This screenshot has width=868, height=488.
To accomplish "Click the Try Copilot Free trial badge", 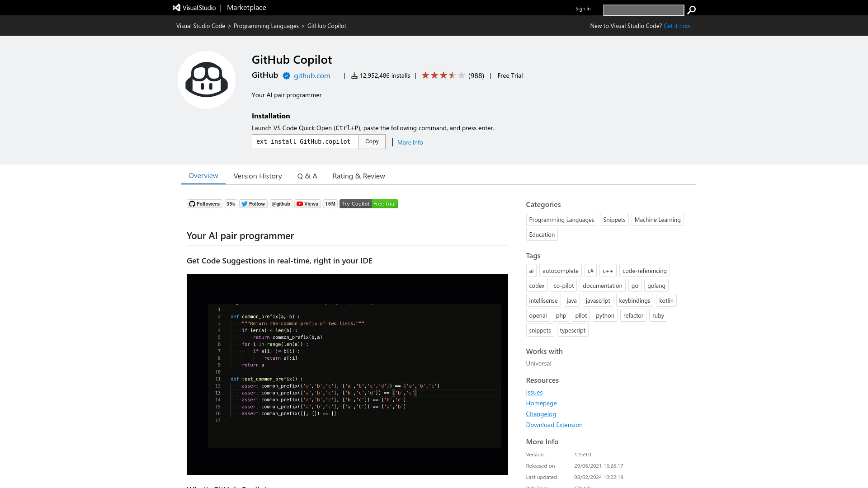I will pos(368,204).
